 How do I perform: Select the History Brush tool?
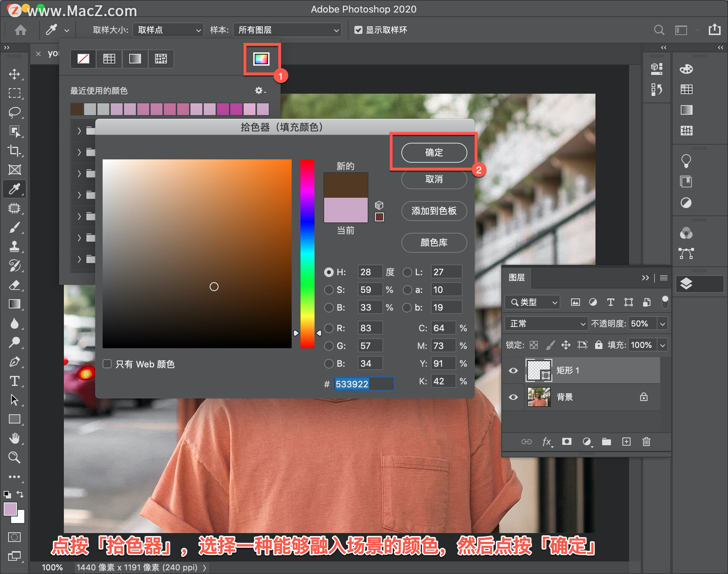14,266
